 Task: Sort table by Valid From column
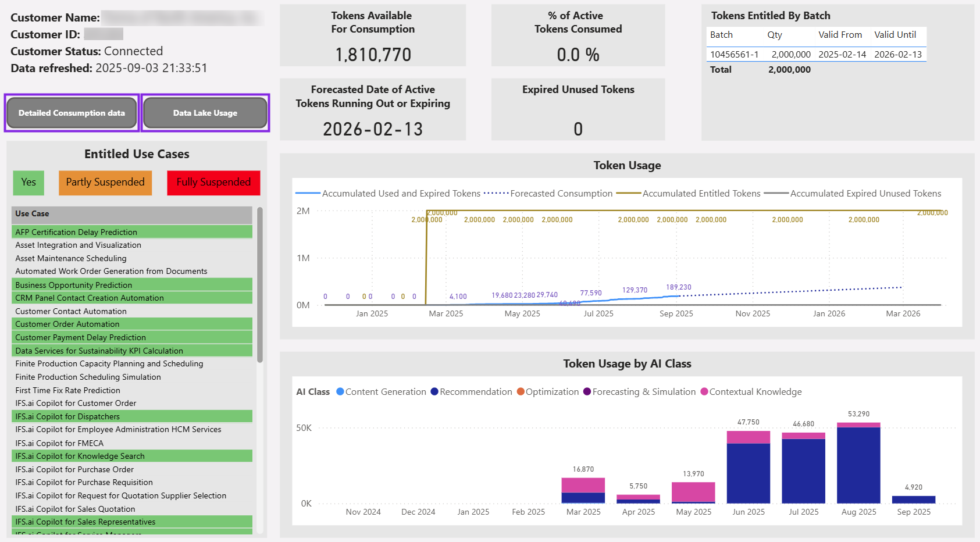(840, 35)
